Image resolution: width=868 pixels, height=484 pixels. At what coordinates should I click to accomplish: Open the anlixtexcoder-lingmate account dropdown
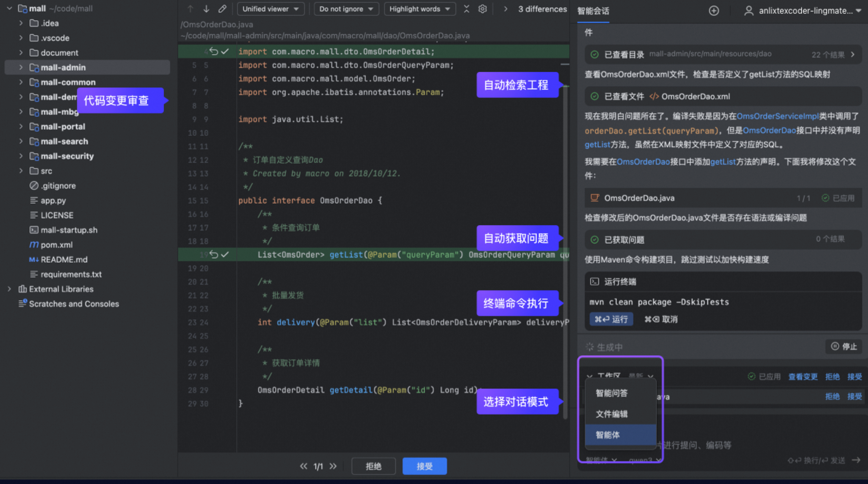859,11
